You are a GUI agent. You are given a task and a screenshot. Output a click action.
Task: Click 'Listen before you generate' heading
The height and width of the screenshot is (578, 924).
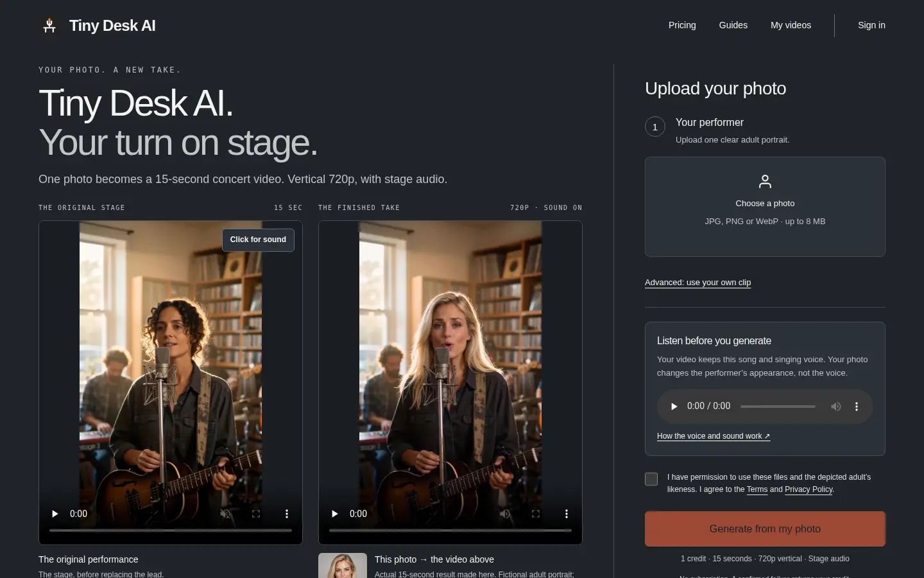click(x=714, y=341)
